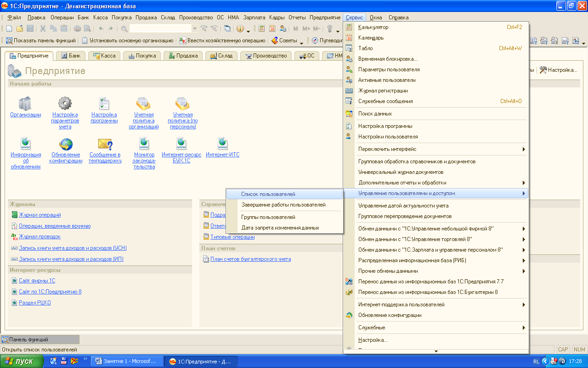Switch to the Банк tab
The height and width of the screenshot is (368, 588).
pos(70,56)
